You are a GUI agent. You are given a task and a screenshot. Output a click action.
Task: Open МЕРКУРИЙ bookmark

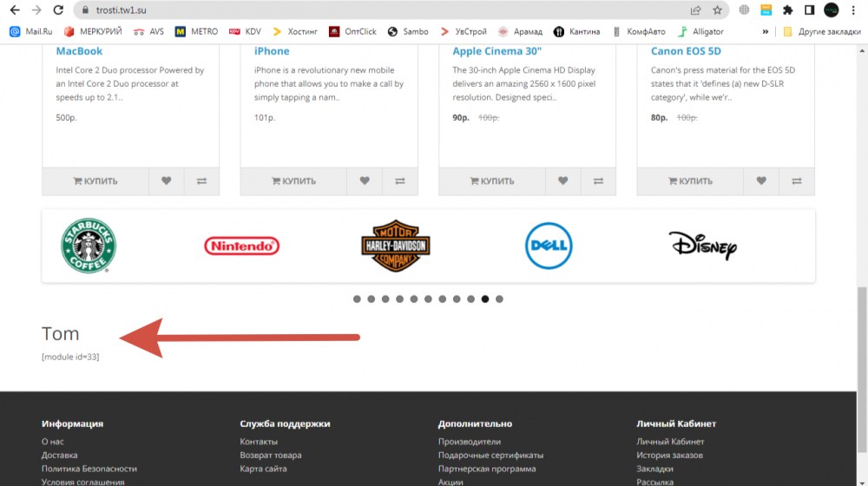[93, 31]
